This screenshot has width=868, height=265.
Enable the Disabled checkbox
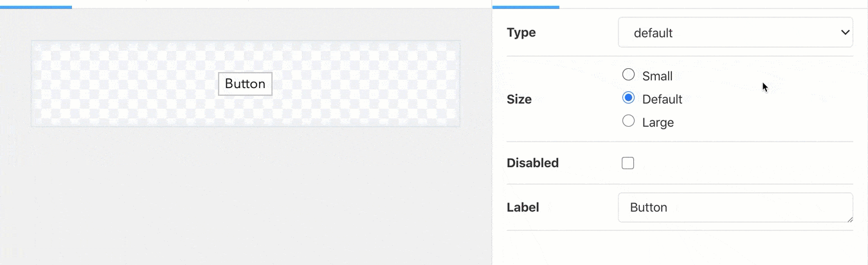[x=628, y=163]
